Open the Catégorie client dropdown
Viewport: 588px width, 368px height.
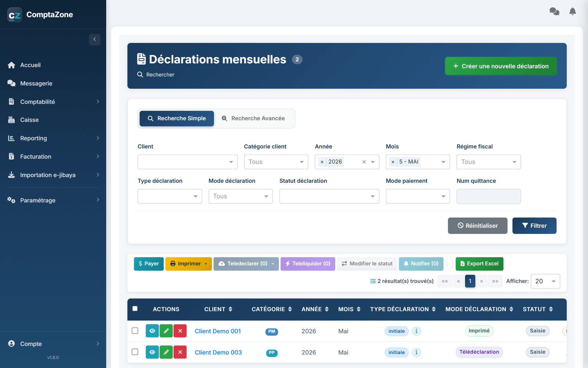point(276,162)
